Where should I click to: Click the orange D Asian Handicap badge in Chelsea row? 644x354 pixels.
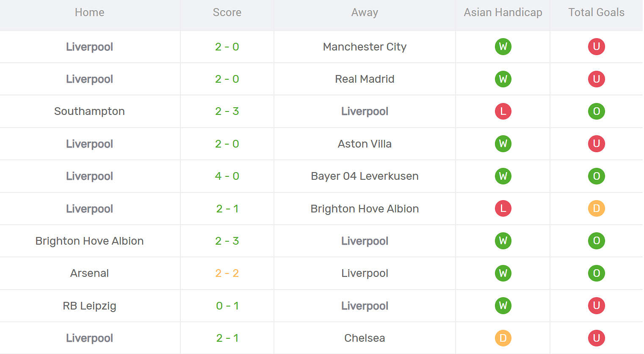pos(503,338)
